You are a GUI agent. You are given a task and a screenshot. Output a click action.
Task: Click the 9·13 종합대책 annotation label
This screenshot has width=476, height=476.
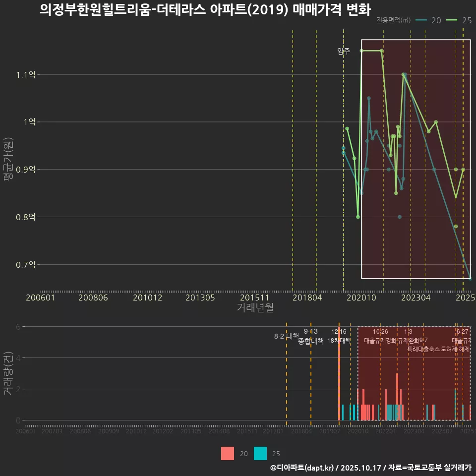310,337
